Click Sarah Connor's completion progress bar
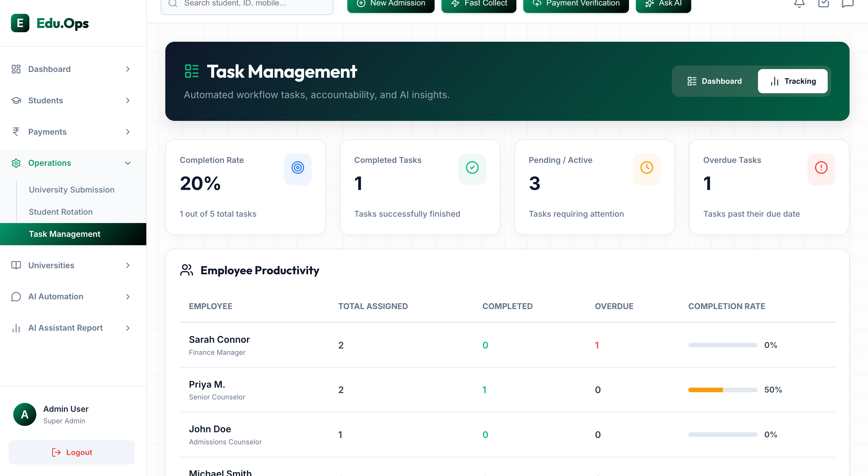Image resolution: width=868 pixels, height=476 pixels. [723, 345]
